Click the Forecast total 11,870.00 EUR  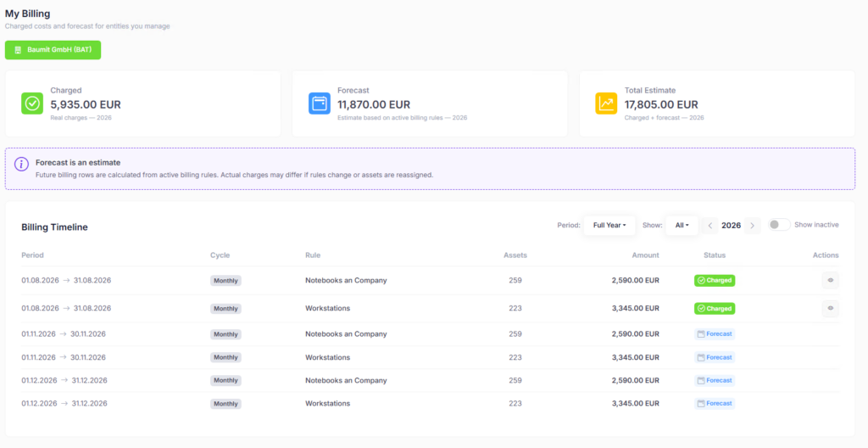374,104
